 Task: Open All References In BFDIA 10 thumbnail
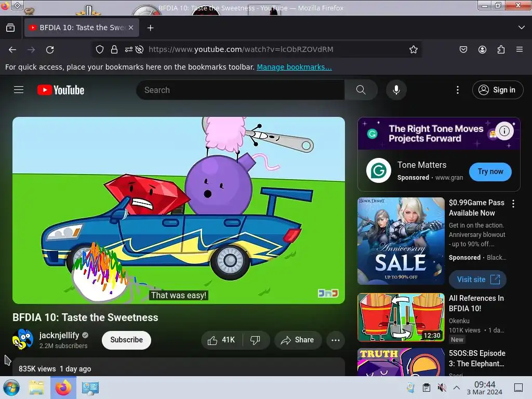click(x=401, y=317)
